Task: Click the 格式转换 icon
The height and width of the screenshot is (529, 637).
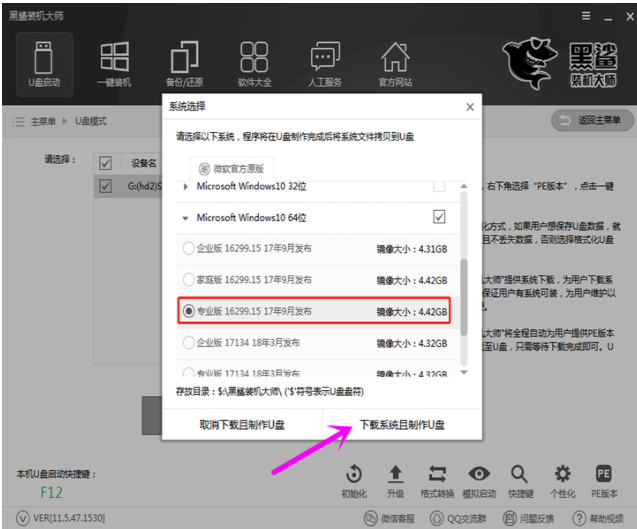Action: (437, 474)
